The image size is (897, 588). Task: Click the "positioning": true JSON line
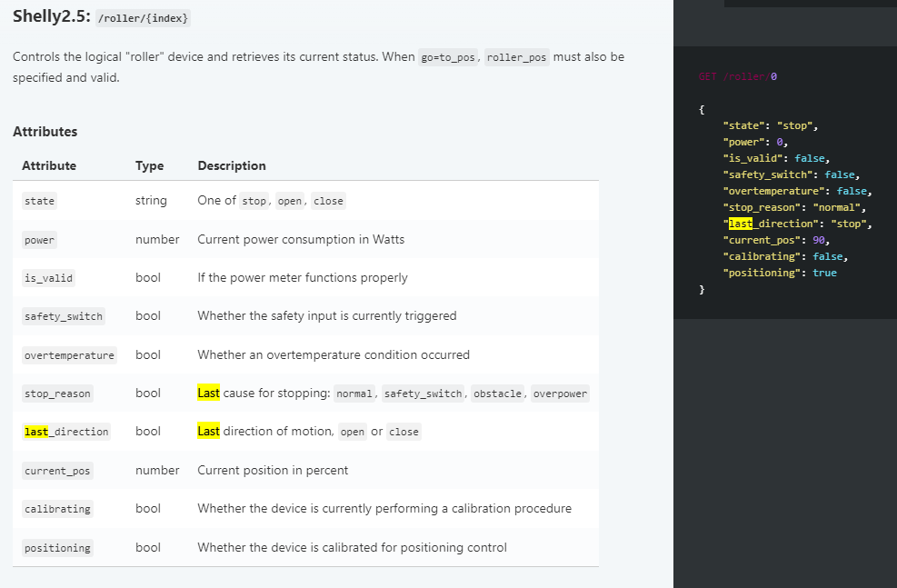[780, 273]
